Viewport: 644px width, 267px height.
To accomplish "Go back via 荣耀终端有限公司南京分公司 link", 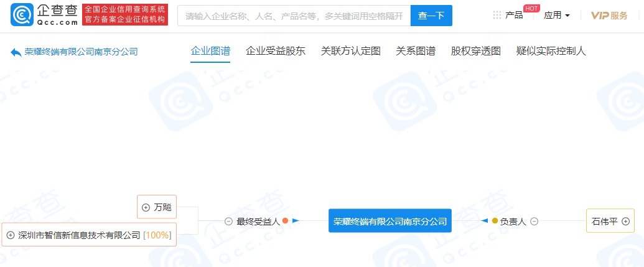I will point(81,52).
